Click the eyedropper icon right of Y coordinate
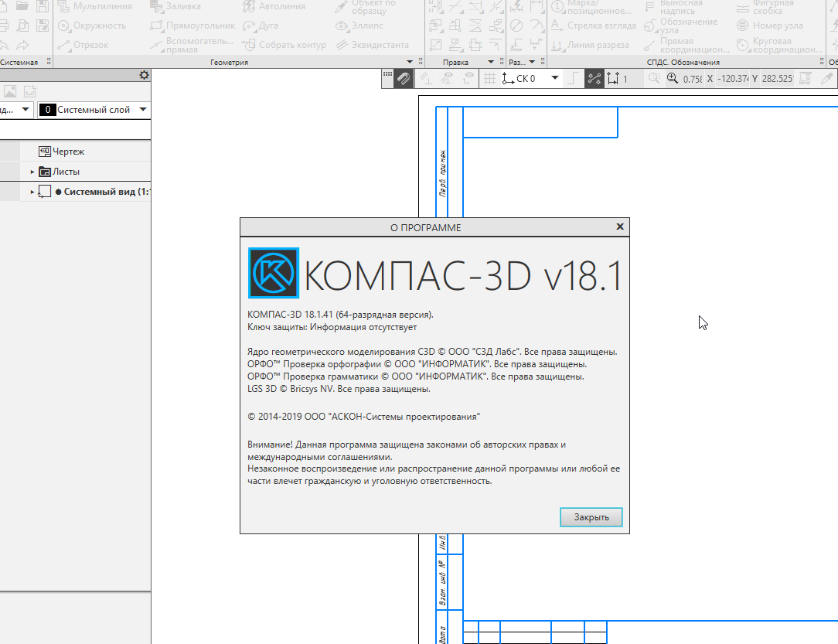 coord(826,79)
